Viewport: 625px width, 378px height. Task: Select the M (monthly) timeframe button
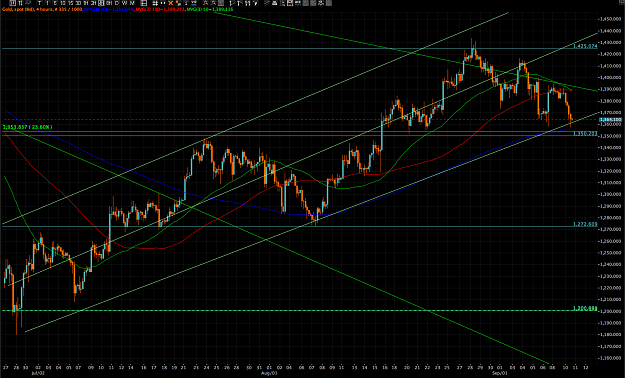click(132, 3)
